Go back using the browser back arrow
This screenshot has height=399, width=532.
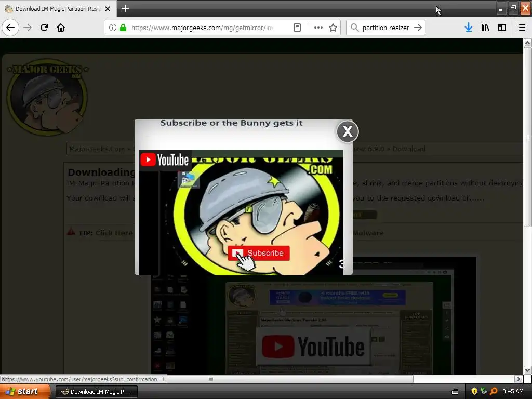click(x=10, y=28)
